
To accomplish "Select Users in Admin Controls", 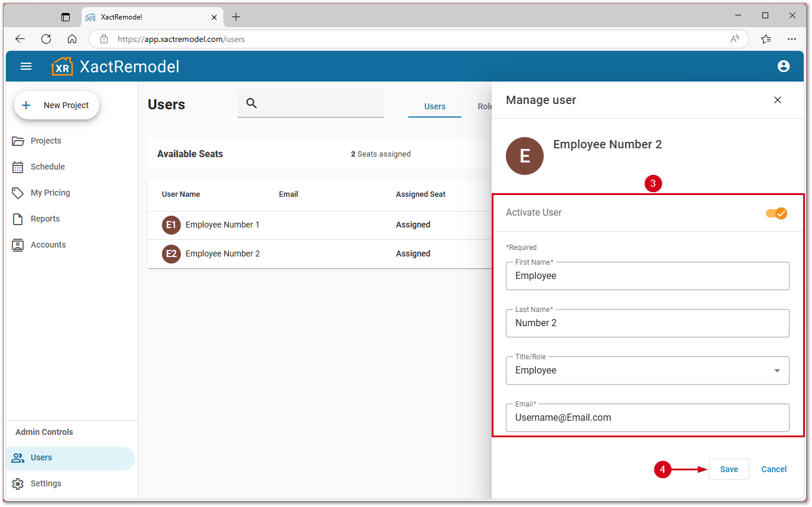I will (71, 459).
